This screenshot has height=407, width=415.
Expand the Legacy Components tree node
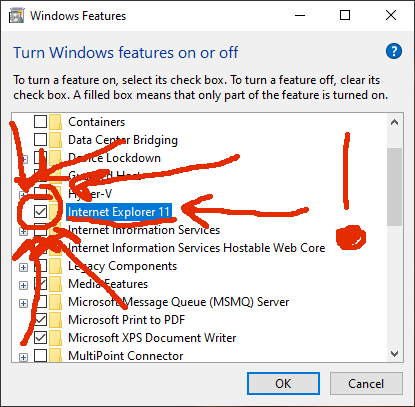23,267
